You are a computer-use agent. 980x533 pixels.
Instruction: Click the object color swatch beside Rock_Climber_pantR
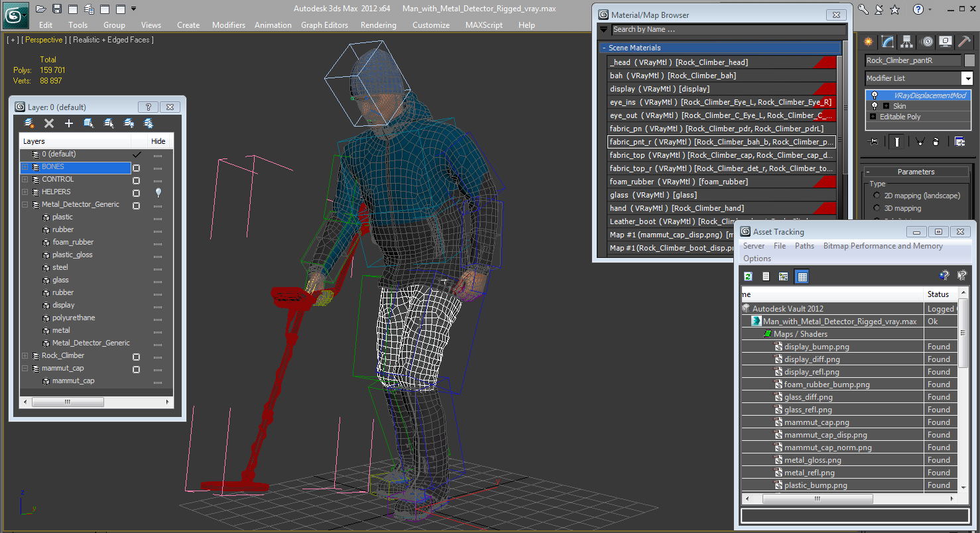pyautogui.click(x=969, y=60)
